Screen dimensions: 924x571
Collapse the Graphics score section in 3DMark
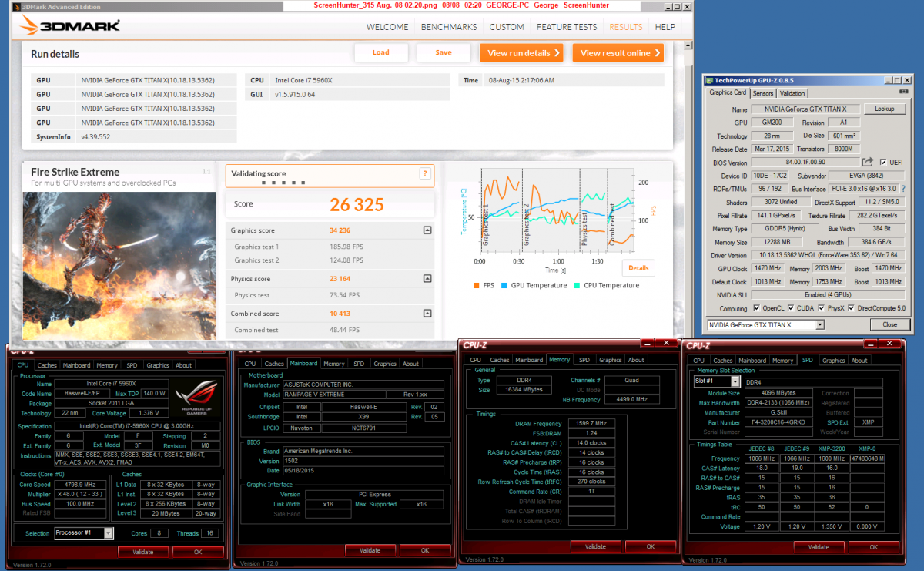tap(427, 230)
